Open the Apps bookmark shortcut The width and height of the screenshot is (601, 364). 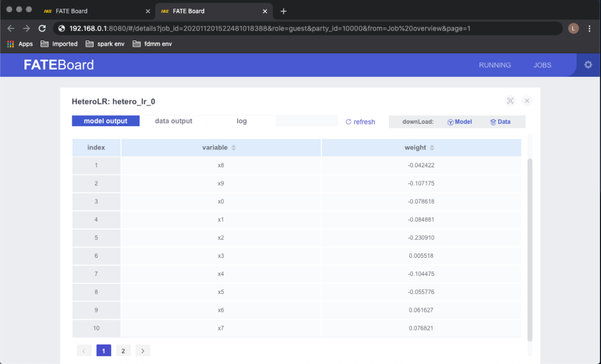point(20,44)
